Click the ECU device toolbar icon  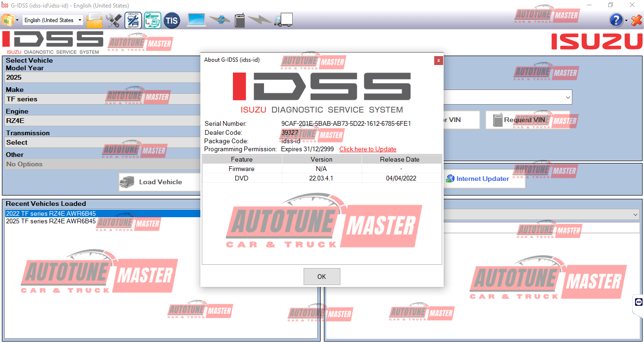239,20
